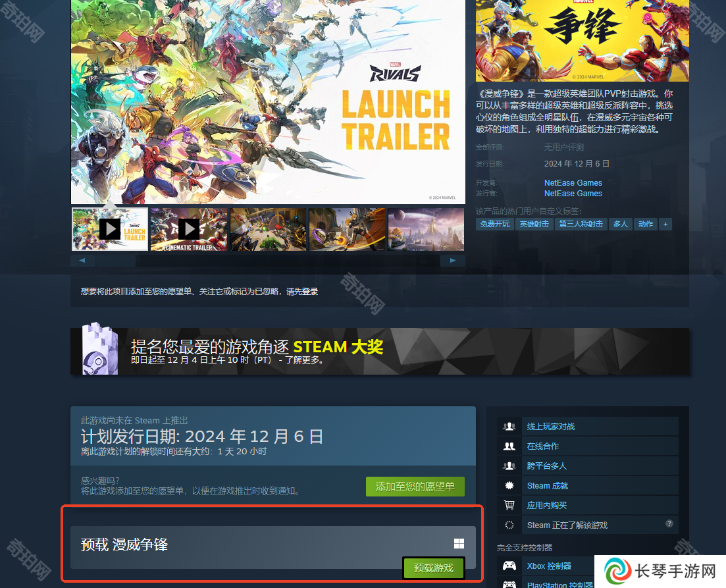726x588 pixels.
Task: Click the left arrow of the thumbnail strip
Action: [x=82, y=260]
